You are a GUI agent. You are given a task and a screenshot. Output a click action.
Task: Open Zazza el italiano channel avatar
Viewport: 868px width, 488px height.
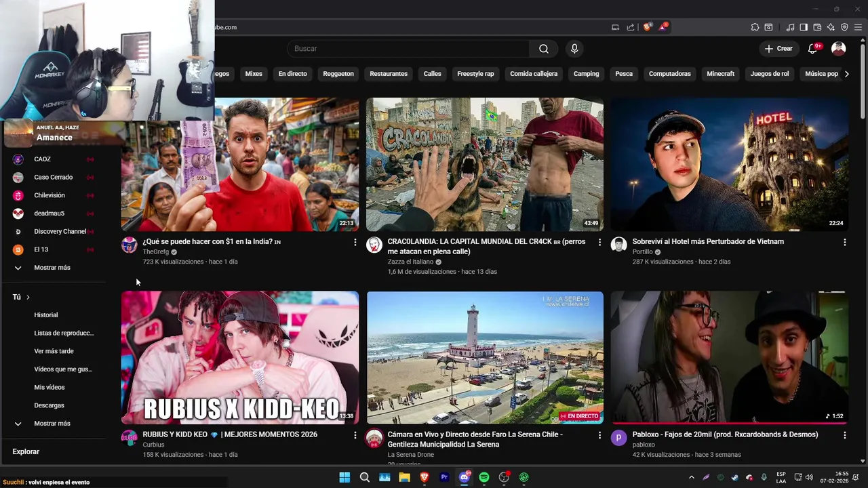click(374, 245)
